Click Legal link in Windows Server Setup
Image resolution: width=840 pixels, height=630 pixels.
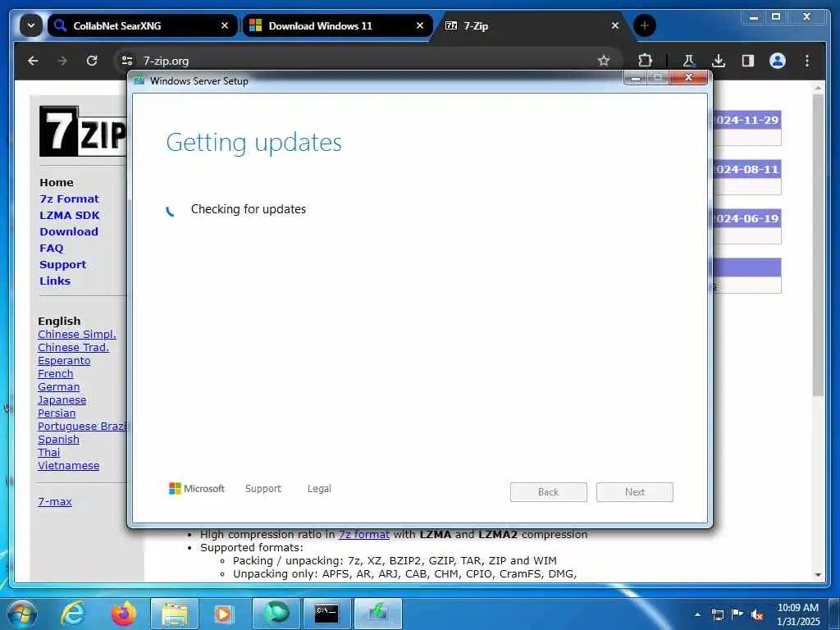pyautogui.click(x=319, y=489)
